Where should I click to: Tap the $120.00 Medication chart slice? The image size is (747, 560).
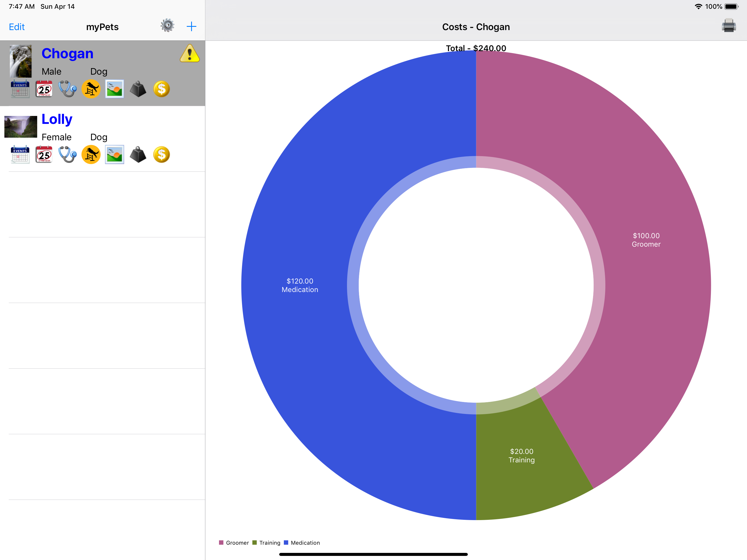pos(300,285)
